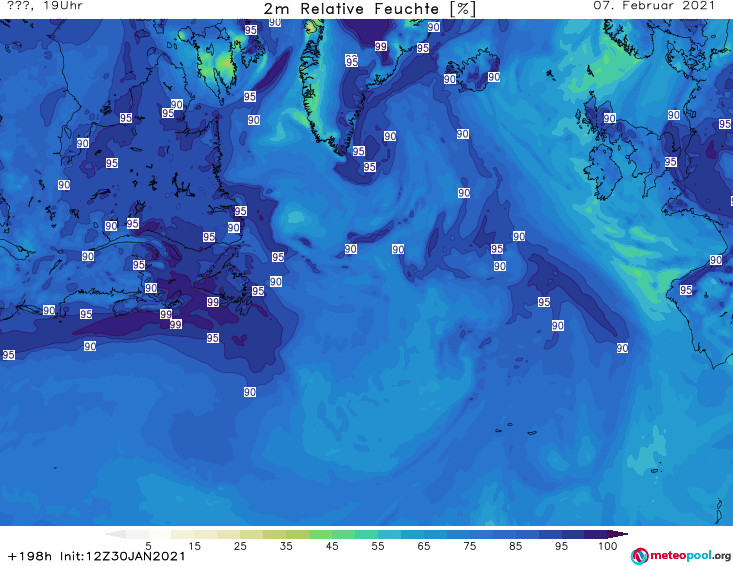Select the title '2m Relative Feuchte [%]'
The width and height of the screenshot is (733, 566).
click(x=369, y=9)
